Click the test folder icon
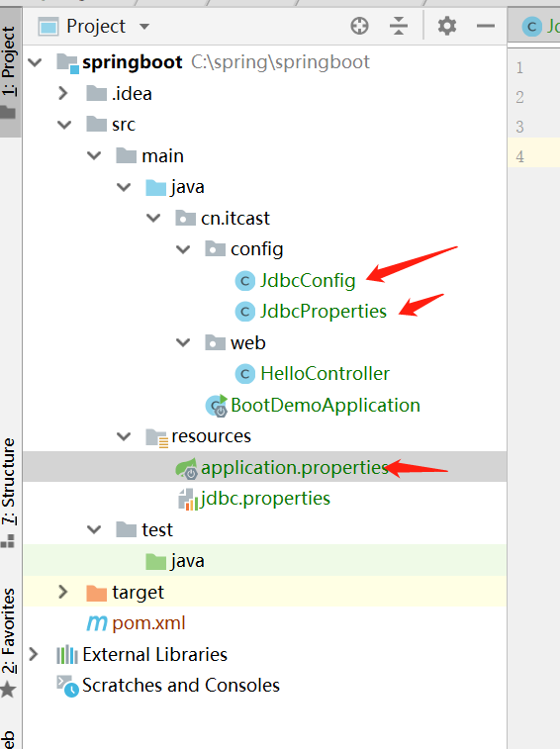Image resolution: width=560 pixels, height=749 pixels. [x=126, y=529]
